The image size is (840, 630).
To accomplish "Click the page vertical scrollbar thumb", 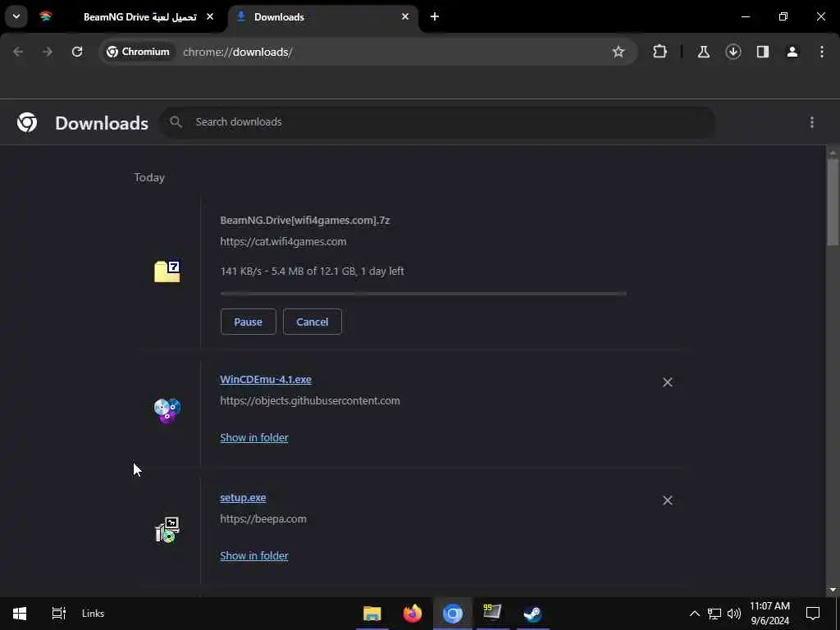I will coord(833,203).
